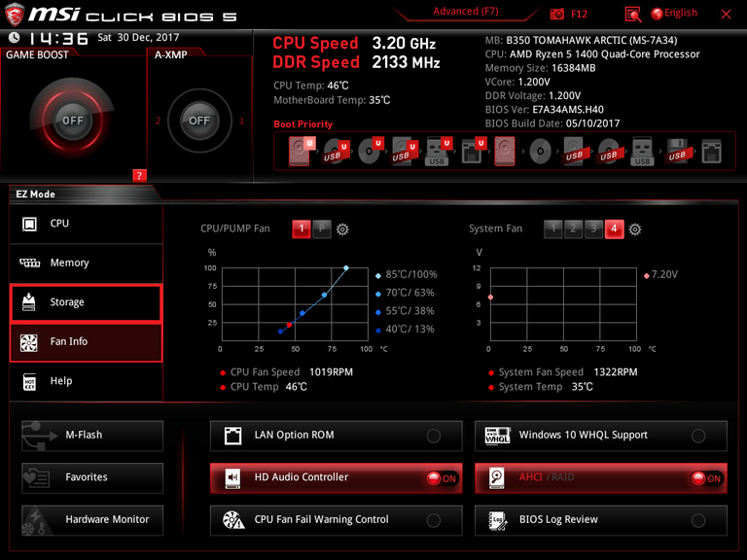
Task: Click the 70°C/63% fan curve point
Action: click(325, 296)
